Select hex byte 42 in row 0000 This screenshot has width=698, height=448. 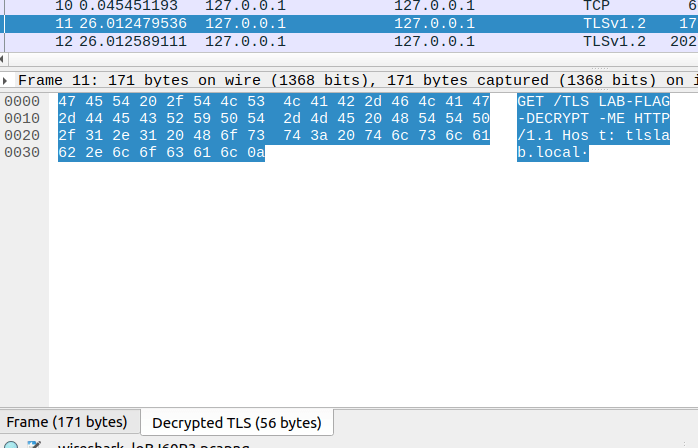click(346, 102)
